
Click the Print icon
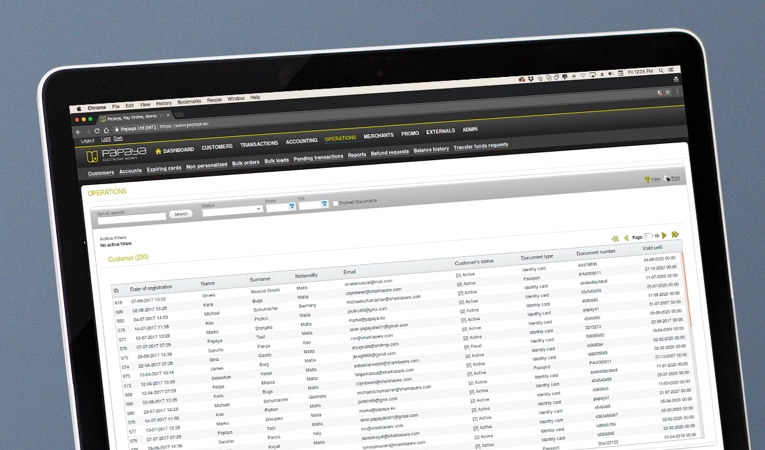pos(666,179)
